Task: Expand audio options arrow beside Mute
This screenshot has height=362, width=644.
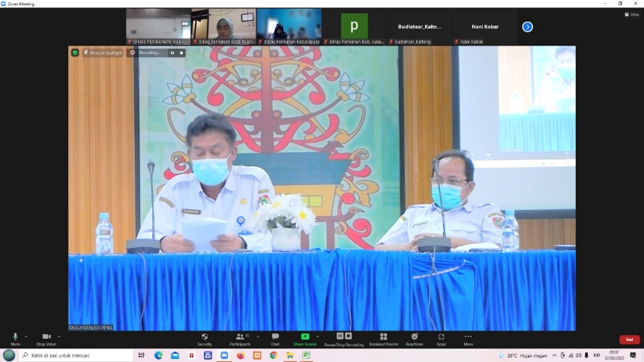Action: (x=26, y=336)
